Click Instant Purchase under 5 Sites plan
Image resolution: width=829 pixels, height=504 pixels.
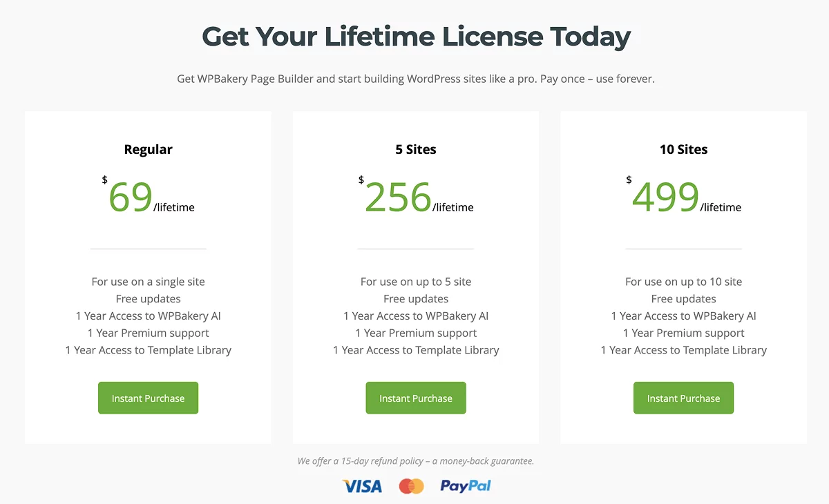click(416, 398)
